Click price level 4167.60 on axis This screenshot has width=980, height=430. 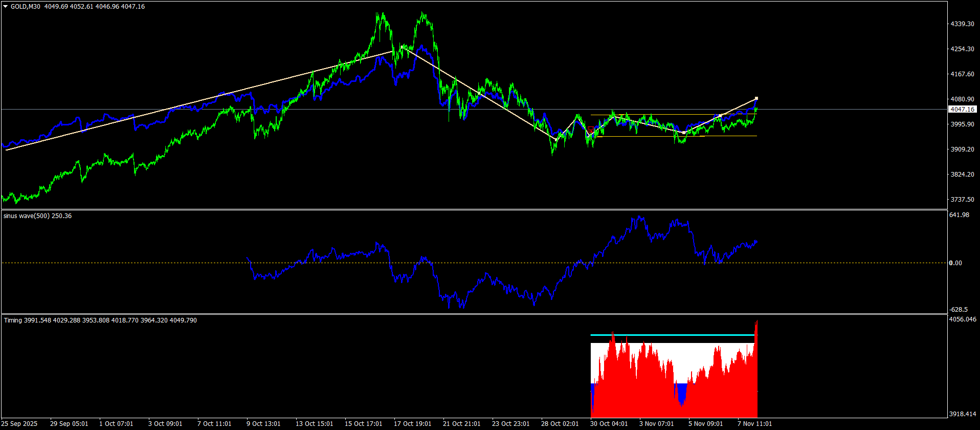pyautogui.click(x=962, y=74)
